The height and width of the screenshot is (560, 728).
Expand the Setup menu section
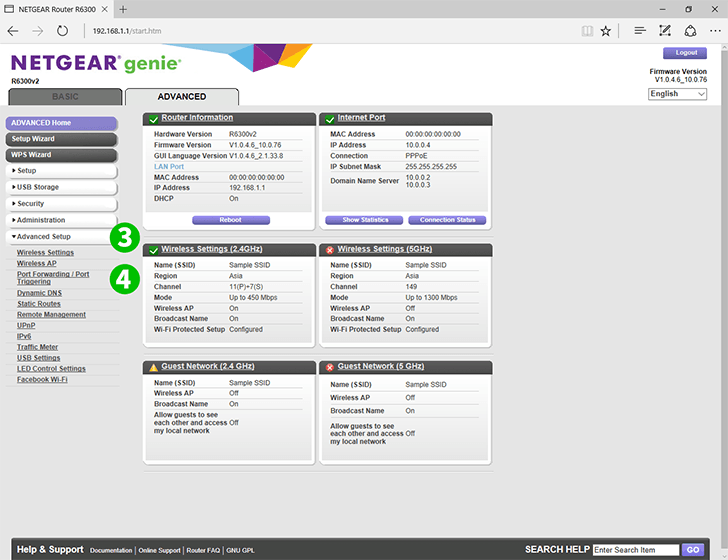click(61, 171)
